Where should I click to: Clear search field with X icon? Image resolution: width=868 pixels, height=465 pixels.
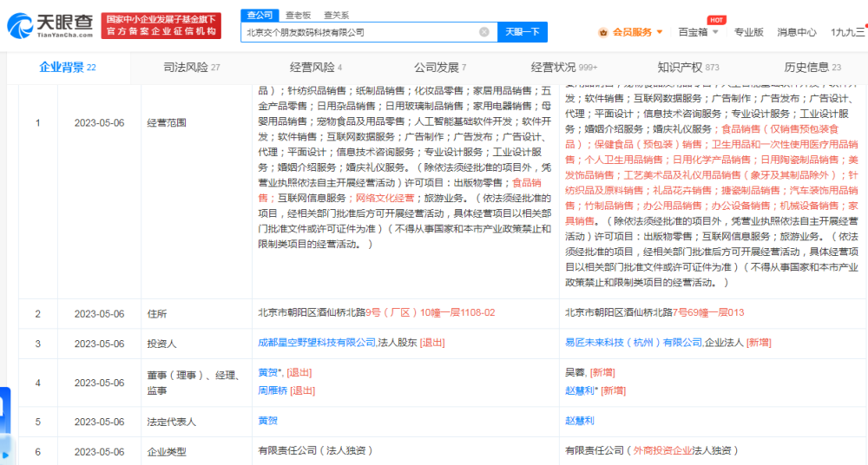click(483, 32)
